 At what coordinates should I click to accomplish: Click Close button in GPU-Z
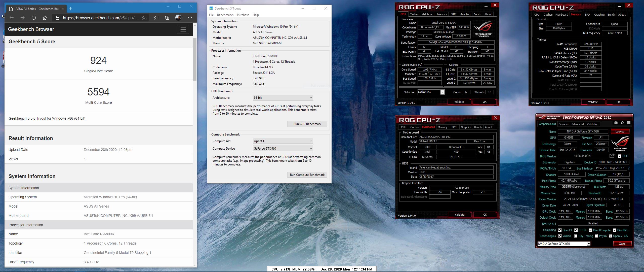point(622,244)
